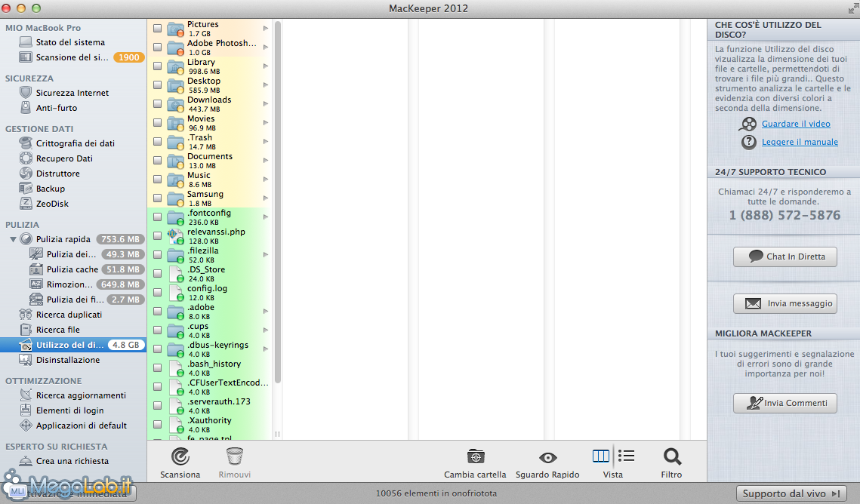Click the Sicurezza Internet shield icon
The width and height of the screenshot is (860, 504).
(25, 93)
